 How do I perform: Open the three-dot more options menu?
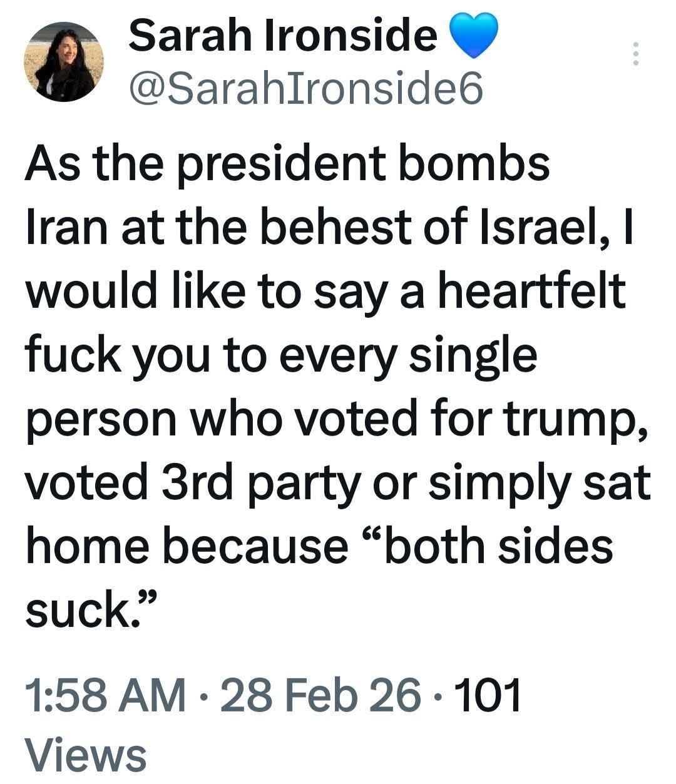(635, 54)
